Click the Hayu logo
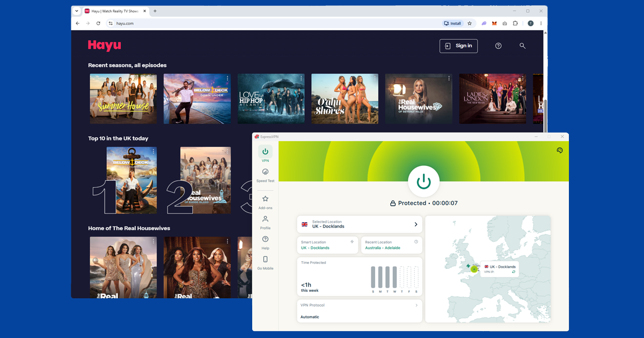644x338 pixels. click(105, 46)
